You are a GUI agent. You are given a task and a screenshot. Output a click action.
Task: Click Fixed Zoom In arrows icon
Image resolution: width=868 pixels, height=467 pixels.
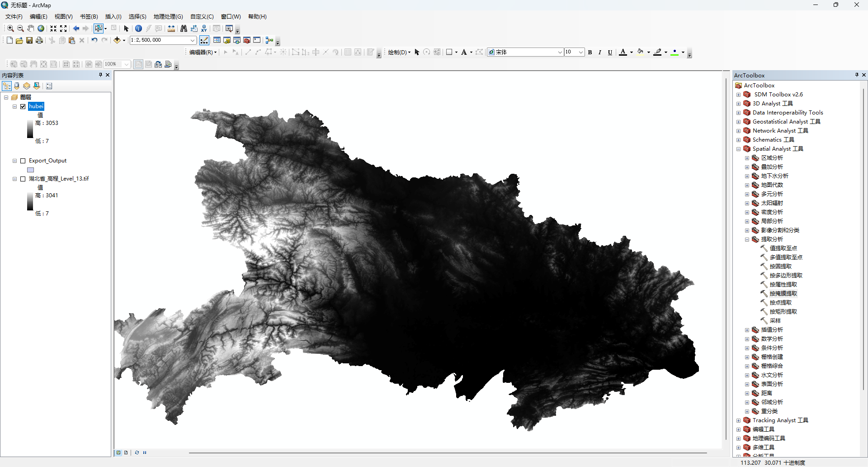[53, 29]
